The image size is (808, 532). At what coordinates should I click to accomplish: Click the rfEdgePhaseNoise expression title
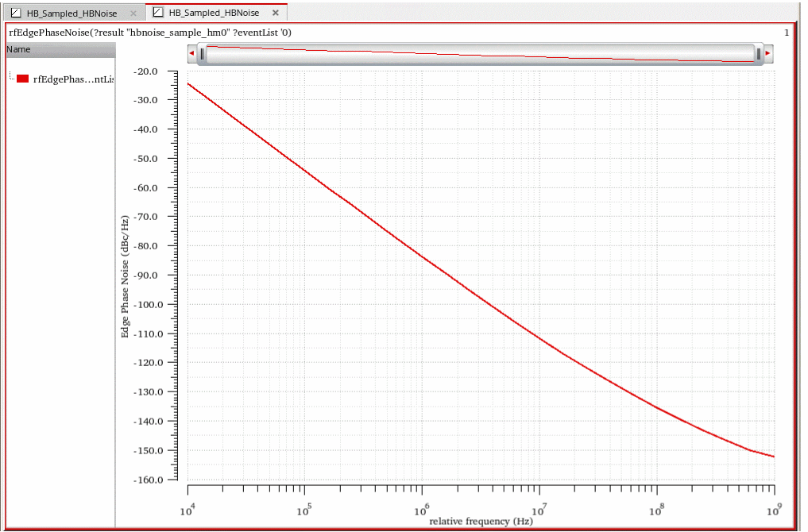[150, 33]
